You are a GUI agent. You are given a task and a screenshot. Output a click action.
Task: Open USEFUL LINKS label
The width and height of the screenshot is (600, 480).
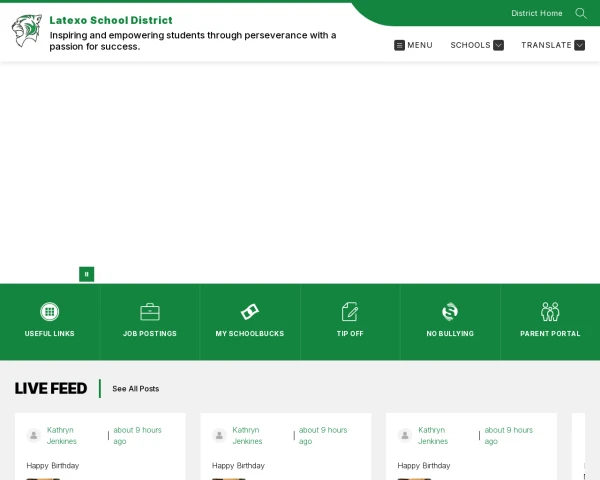click(x=50, y=333)
